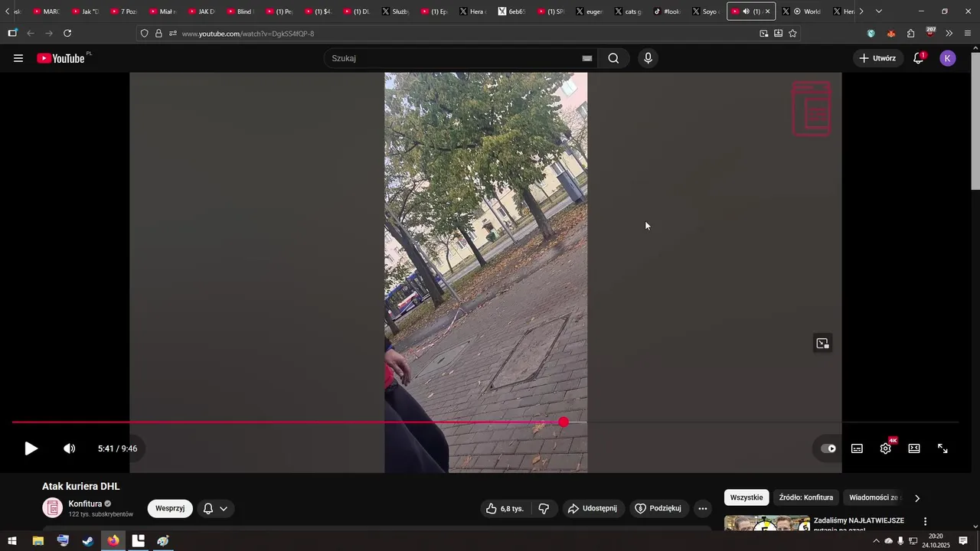Image resolution: width=980 pixels, height=551 pixels.
Task: Close the active YouTube tab
Action: click(768, 11)
